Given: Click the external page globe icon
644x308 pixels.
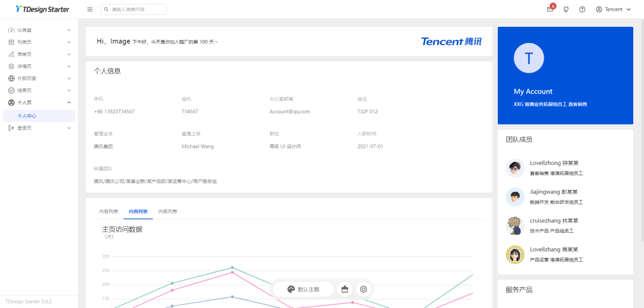Looking at the screenshot, I should (11, 78).
